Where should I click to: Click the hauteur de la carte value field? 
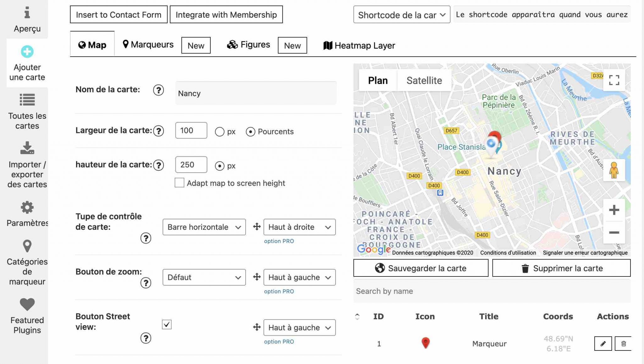(x=191, y=165)
